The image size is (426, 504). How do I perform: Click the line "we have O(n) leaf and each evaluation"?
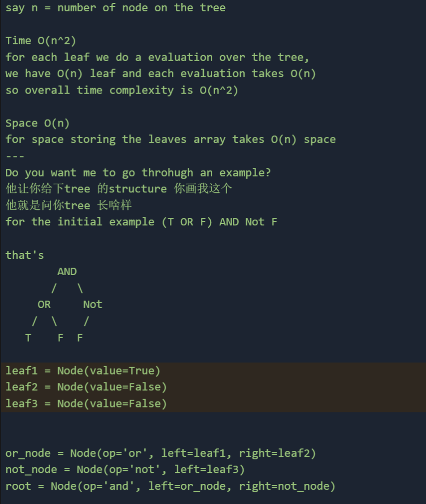point(161,74)
